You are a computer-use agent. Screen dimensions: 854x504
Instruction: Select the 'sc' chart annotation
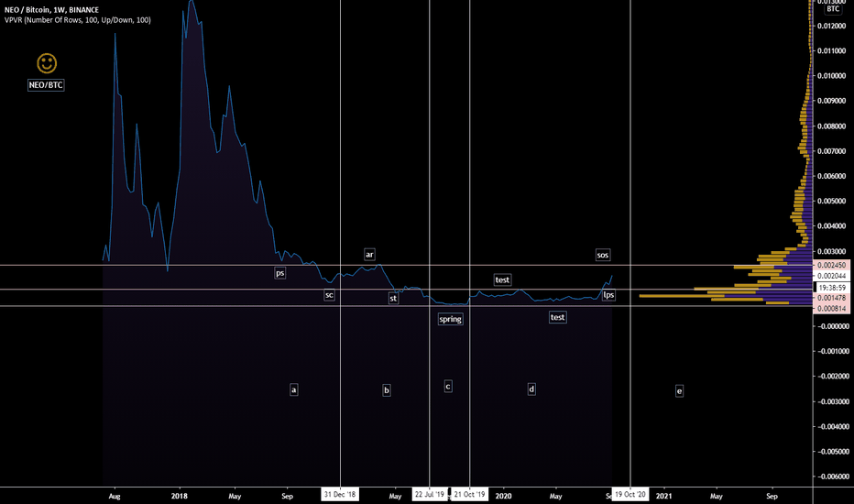point(329,295)
